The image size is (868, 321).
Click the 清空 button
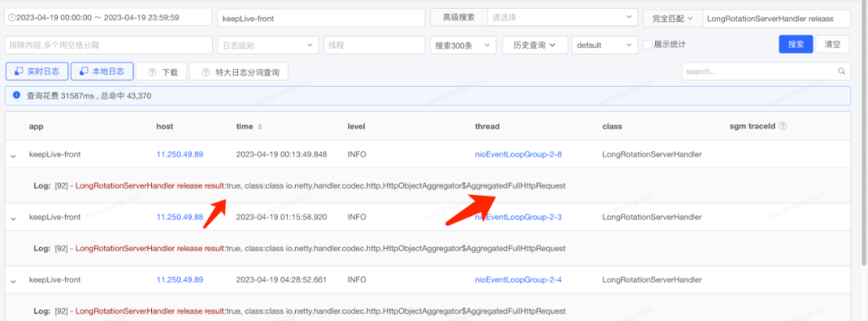(832, 45)
